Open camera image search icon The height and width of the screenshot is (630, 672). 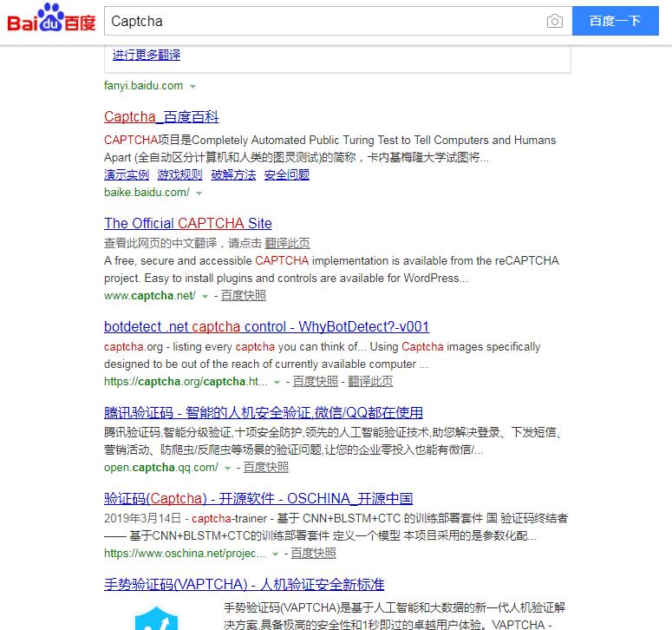(x=555, y=21)
